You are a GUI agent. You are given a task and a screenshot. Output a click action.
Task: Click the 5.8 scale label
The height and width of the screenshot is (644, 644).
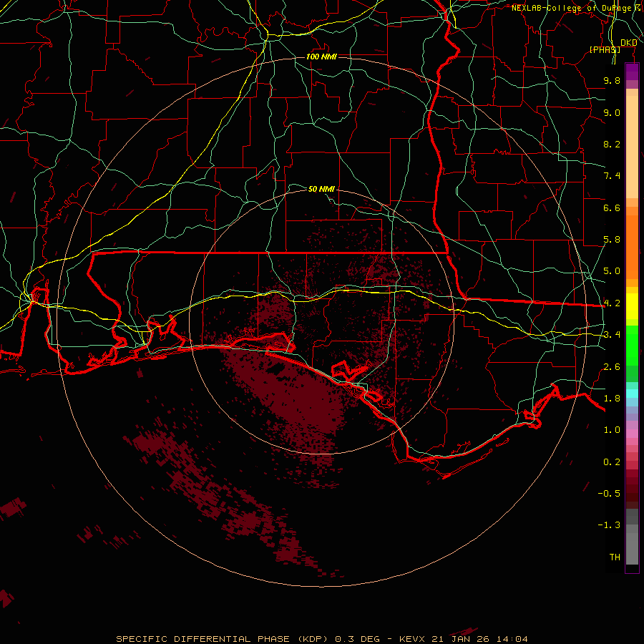coord(612,240)
